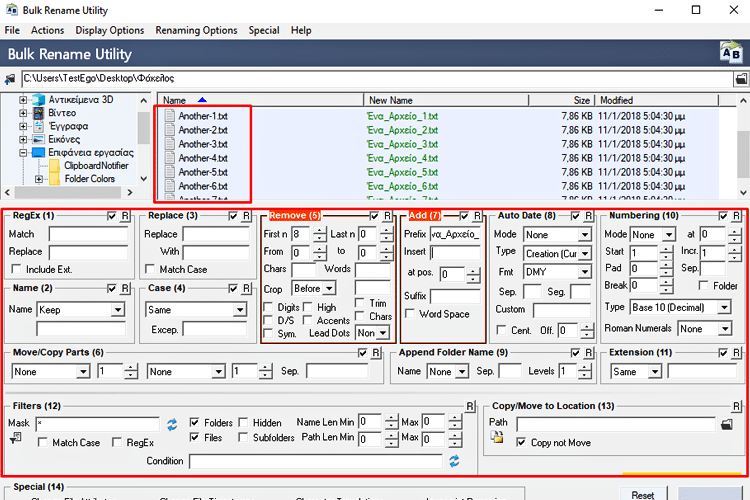The width and height of the screenshot is (750, 500).
Task: Toggle Include Ext. checkbox in RegEx
Action: [17, 269]
